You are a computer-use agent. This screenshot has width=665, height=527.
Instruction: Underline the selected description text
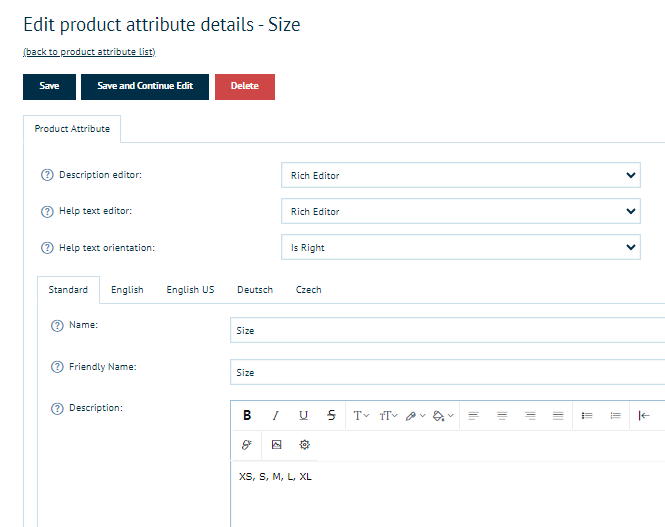click(x=303, y=416)
